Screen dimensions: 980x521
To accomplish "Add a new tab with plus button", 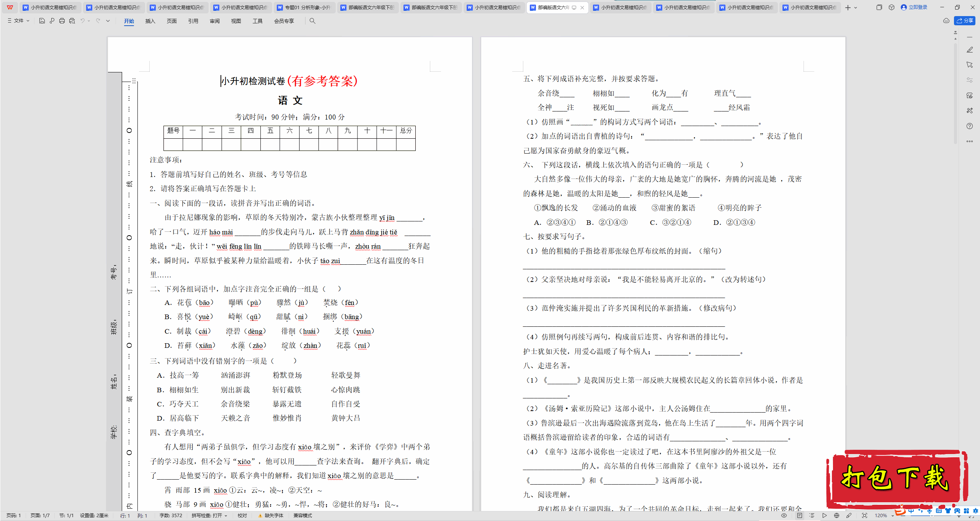I will [848, 8].
